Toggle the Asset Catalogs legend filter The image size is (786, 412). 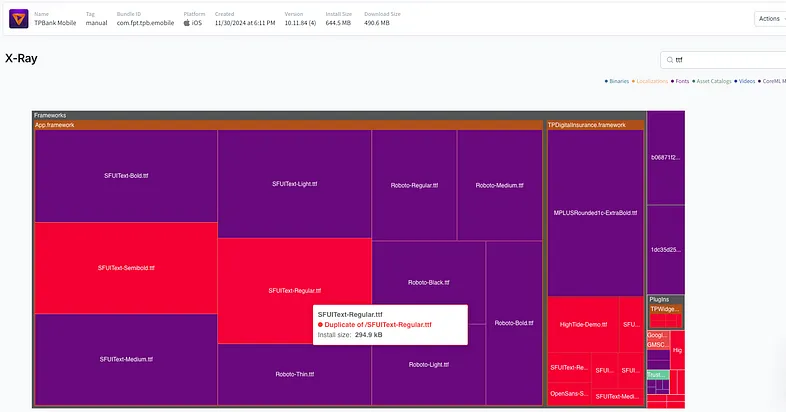[716, 80]
